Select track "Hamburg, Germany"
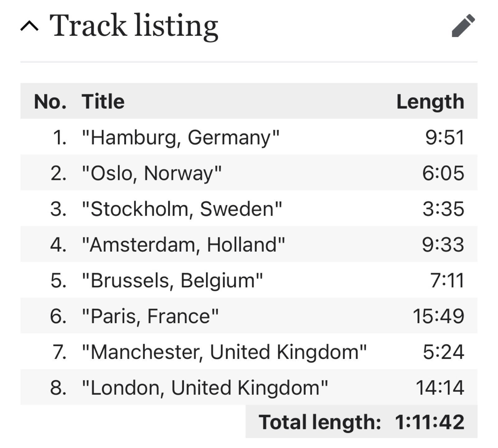Image resolution: width=498 pixels, height=448 pixels. pyautogui.click(x=181, y=137)
